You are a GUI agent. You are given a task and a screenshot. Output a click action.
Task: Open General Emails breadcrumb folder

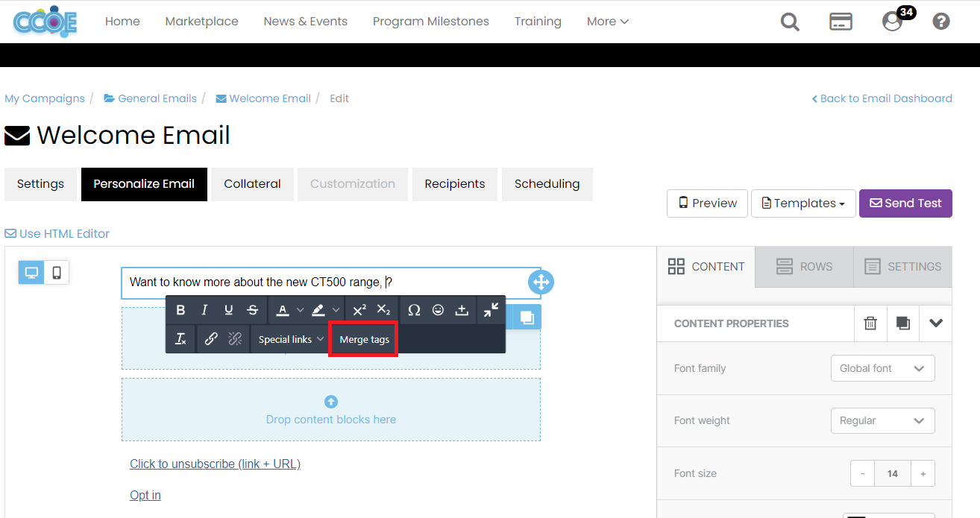[x=150, y=98]
